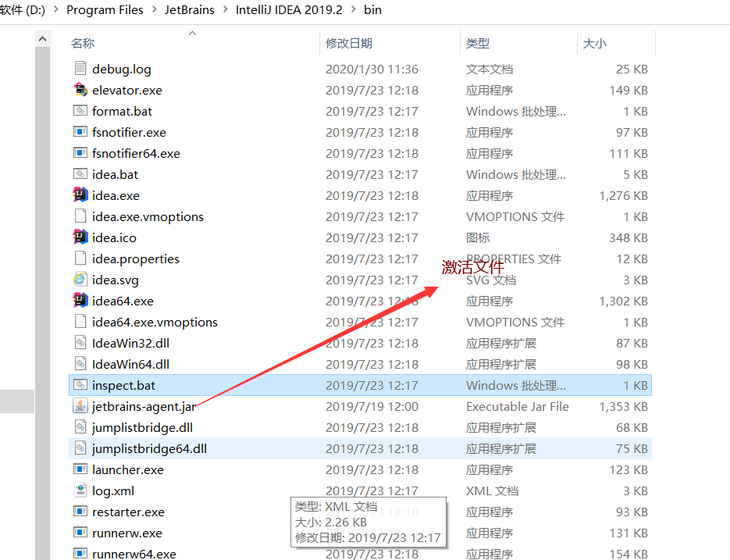Screen dimensions: 730x560
Task: Go to JetBrains folder in breadcrumb path
Action: coord(190,10)
